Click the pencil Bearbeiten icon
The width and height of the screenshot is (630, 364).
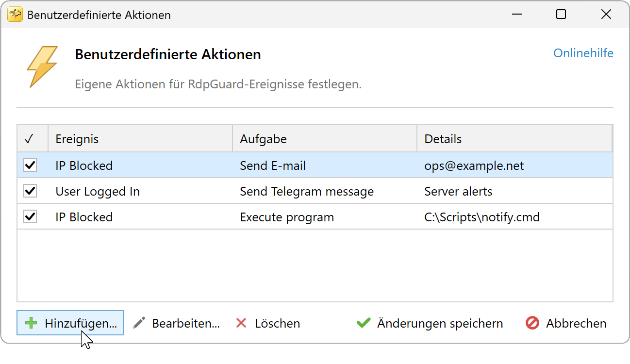tap(139, 323)
